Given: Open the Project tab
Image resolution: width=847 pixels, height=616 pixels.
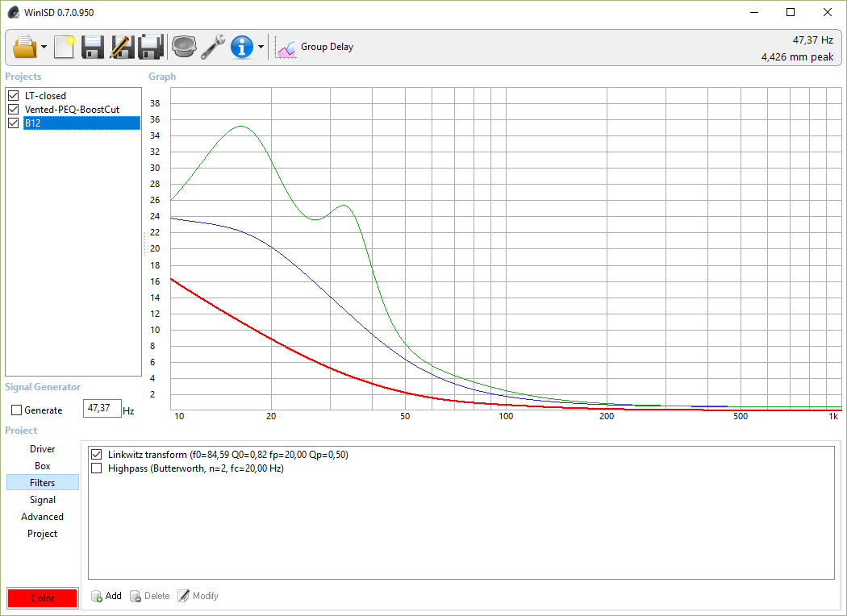Looking at the screenshot, I should tap(42, 534).
